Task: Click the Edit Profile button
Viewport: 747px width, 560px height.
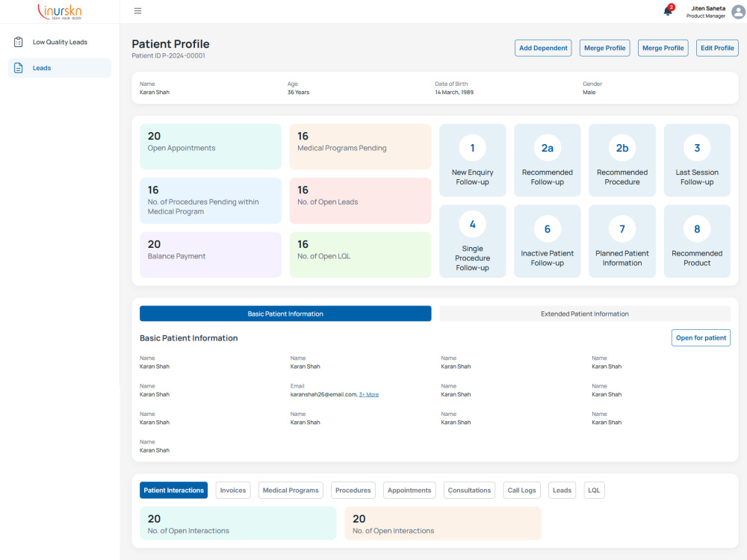Action: coord(717,48)
